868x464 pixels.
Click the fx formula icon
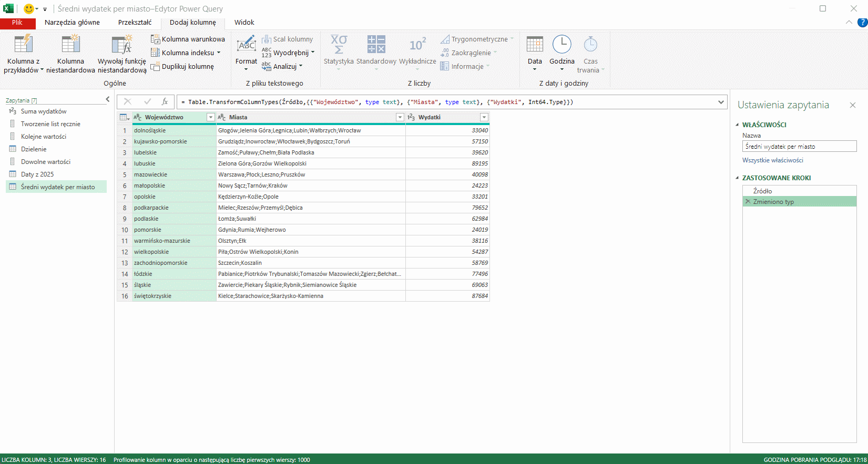tap(165, 102)
